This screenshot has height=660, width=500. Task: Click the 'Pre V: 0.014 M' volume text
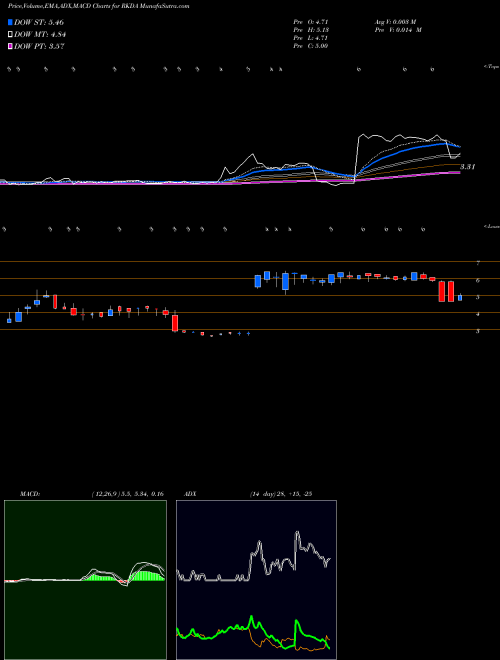click(398, 30)
